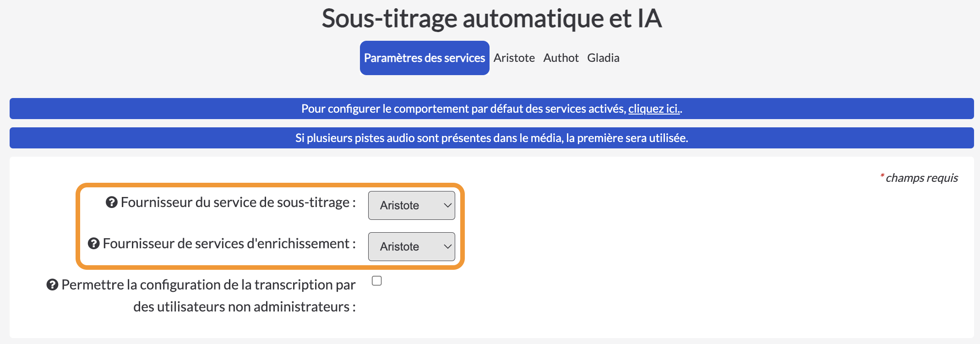980x344 pixels.
Task: Click help icon beside Fournisseur de services d'enrichissement
Action: 94,244
